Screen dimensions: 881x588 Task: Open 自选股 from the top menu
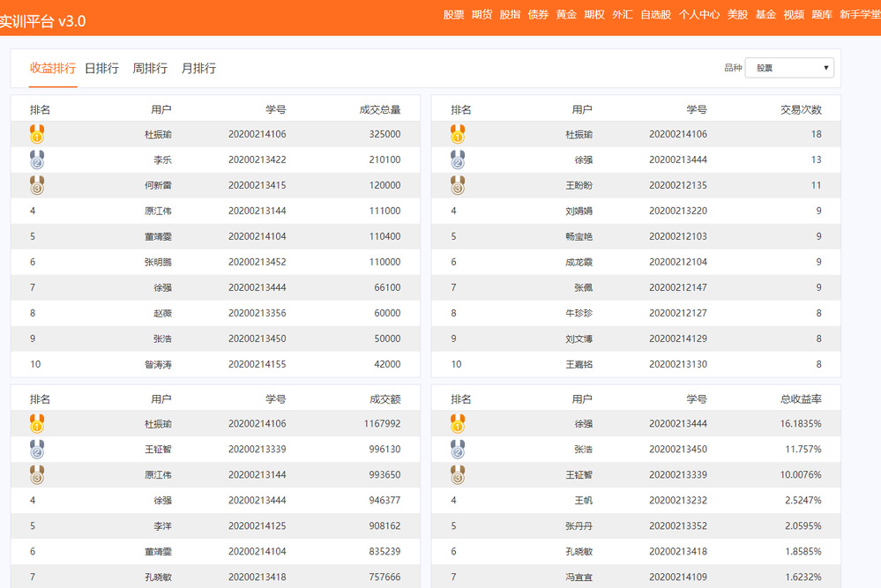(655, 14)
